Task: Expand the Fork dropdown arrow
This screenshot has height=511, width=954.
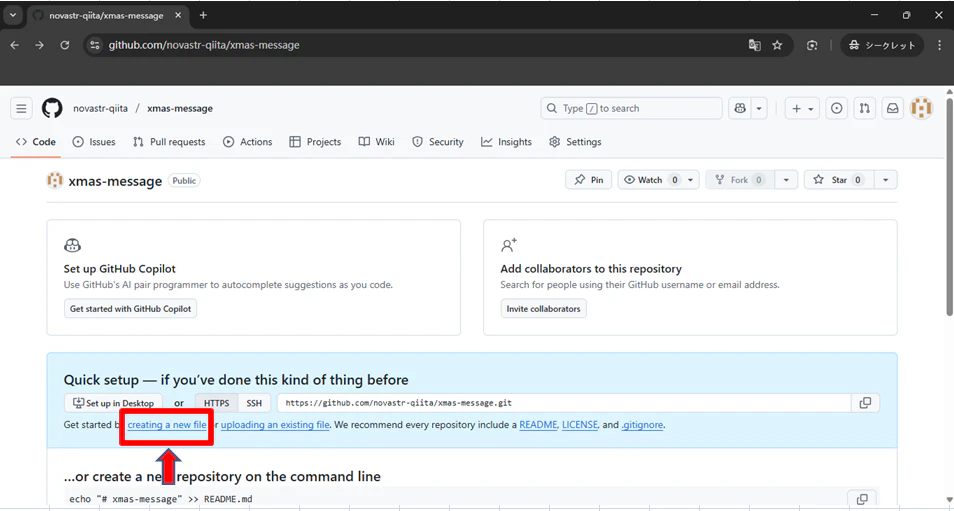Action: coord(787,180)
